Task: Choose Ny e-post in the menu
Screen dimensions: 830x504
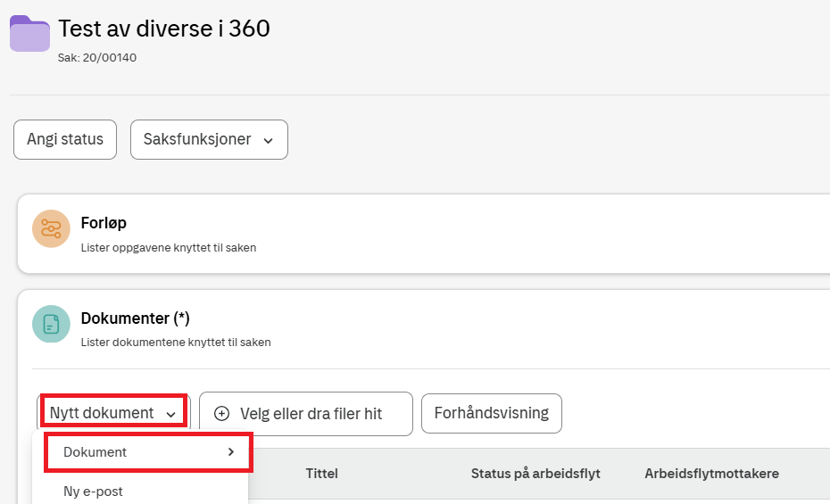Action: pos(93,492)
